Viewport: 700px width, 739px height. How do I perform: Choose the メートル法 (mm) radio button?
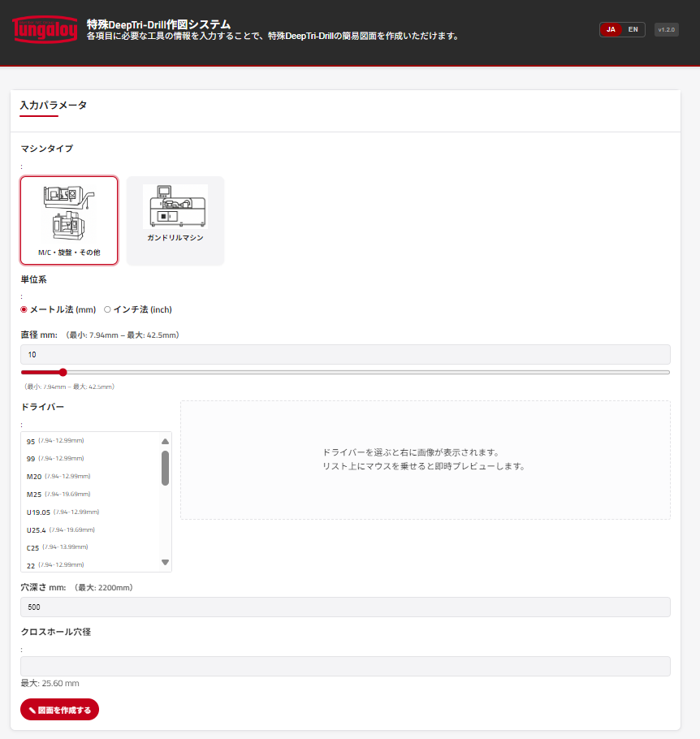tap(24, 309)
